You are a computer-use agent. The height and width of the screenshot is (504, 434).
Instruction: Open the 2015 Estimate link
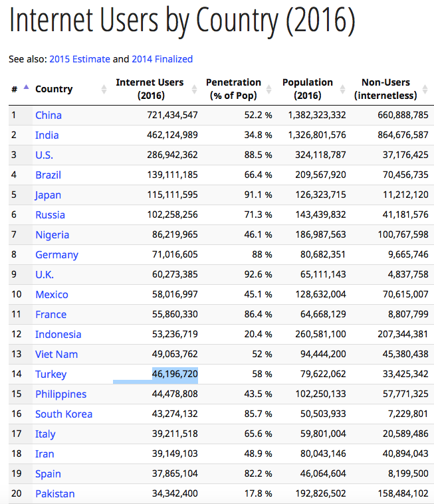(x=79, y=59)
